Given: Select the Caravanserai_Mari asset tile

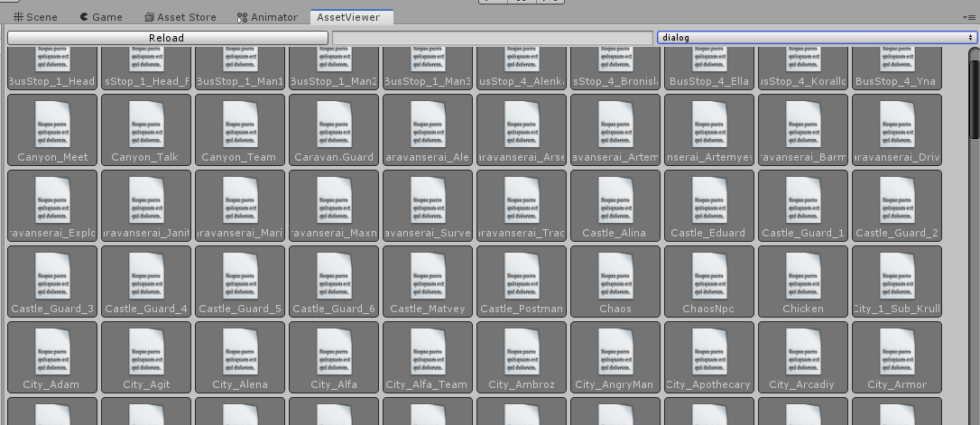Looking at the screenshot, I should (x=240, y=206).
